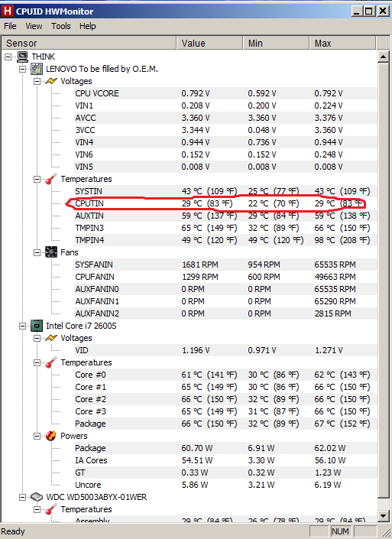This screenshot has width=392, height=539.
Task: Select the Uncore power row
Action: [225, 485]
